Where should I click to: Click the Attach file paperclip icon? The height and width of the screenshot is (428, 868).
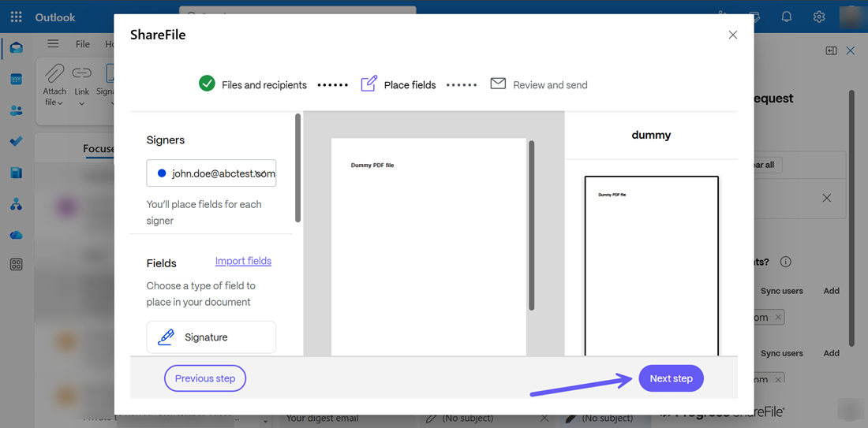coord(54,73)
